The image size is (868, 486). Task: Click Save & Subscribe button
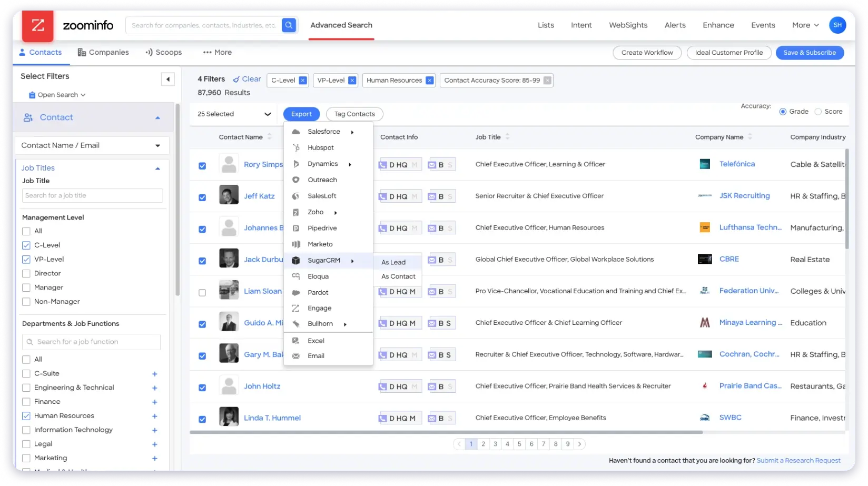tap(810, 53)
